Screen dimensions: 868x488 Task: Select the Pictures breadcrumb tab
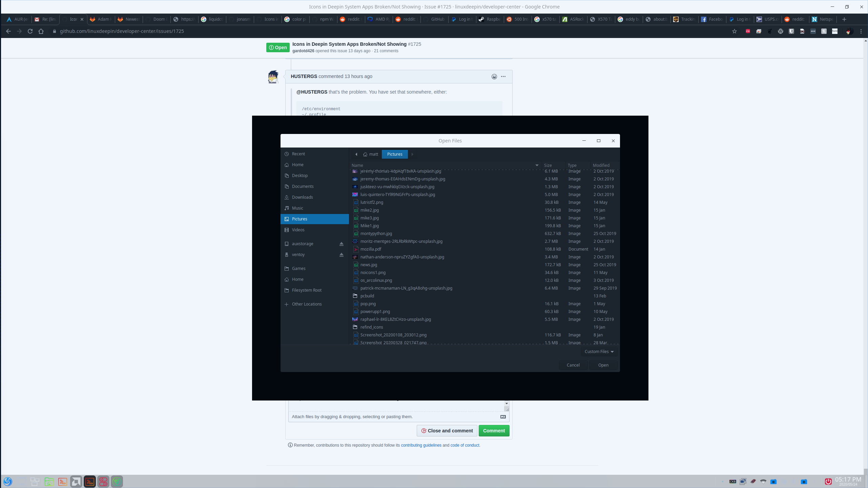[x=394, y=154]
